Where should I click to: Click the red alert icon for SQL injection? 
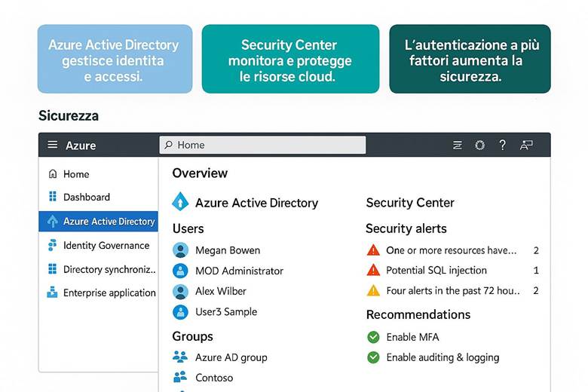click(x=373, y=270)
